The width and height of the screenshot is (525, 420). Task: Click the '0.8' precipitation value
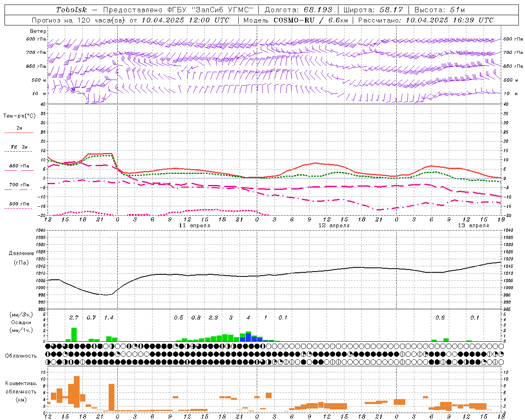coord(196,317)
